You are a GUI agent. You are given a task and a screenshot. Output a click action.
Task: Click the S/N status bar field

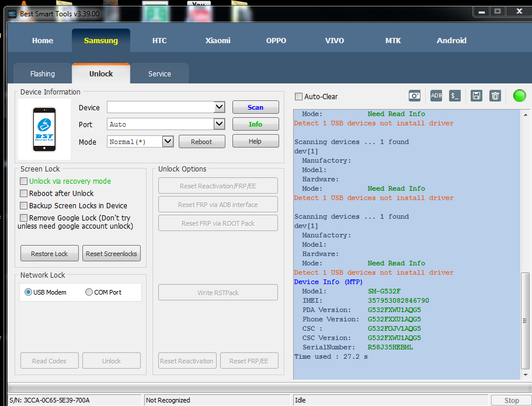coord(75,400)
